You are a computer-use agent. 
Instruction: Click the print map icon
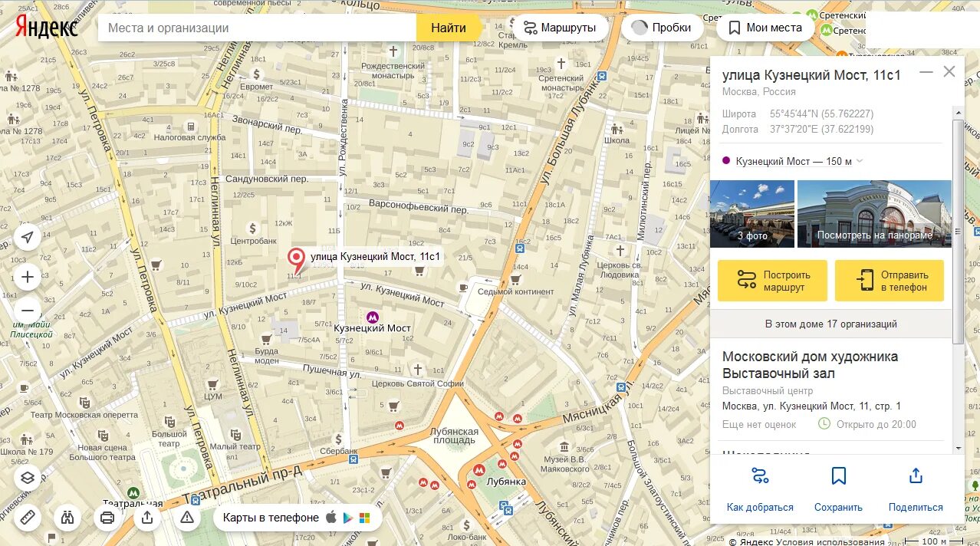(x=107, y=518)
